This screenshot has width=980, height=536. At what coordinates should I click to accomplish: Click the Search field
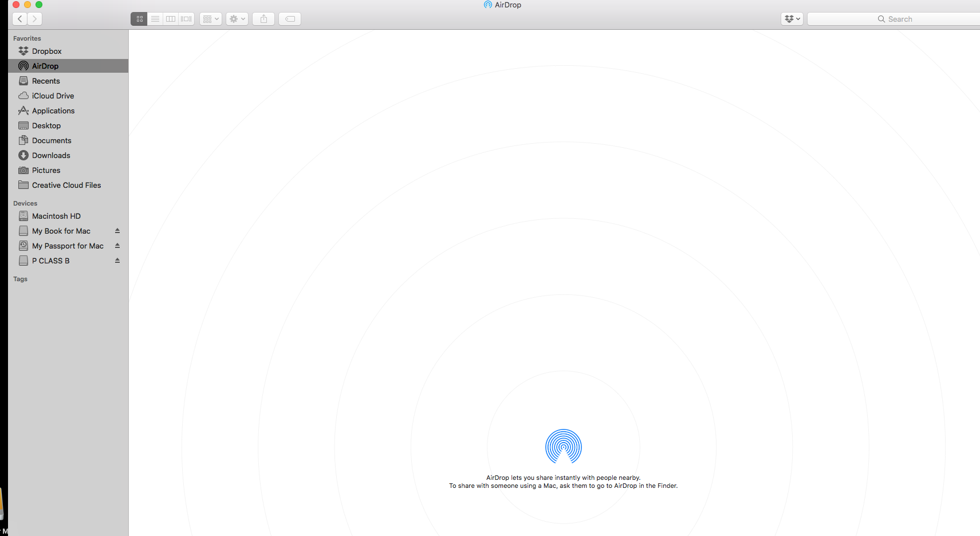(894, 19)
